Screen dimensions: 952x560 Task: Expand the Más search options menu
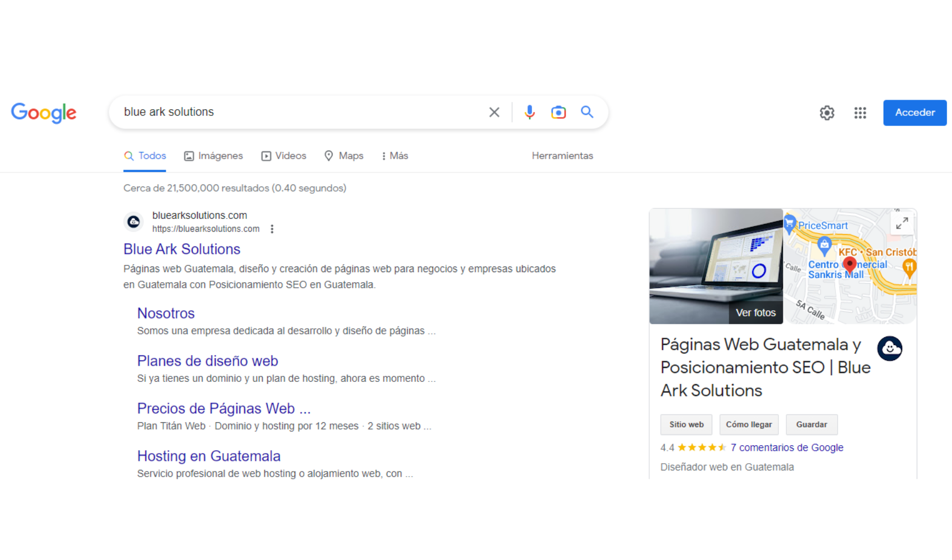pos(395,156)
